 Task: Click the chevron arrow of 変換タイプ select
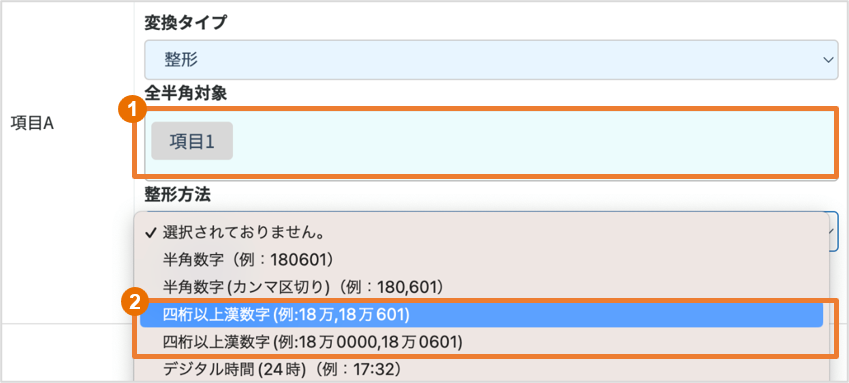[827, 60]
